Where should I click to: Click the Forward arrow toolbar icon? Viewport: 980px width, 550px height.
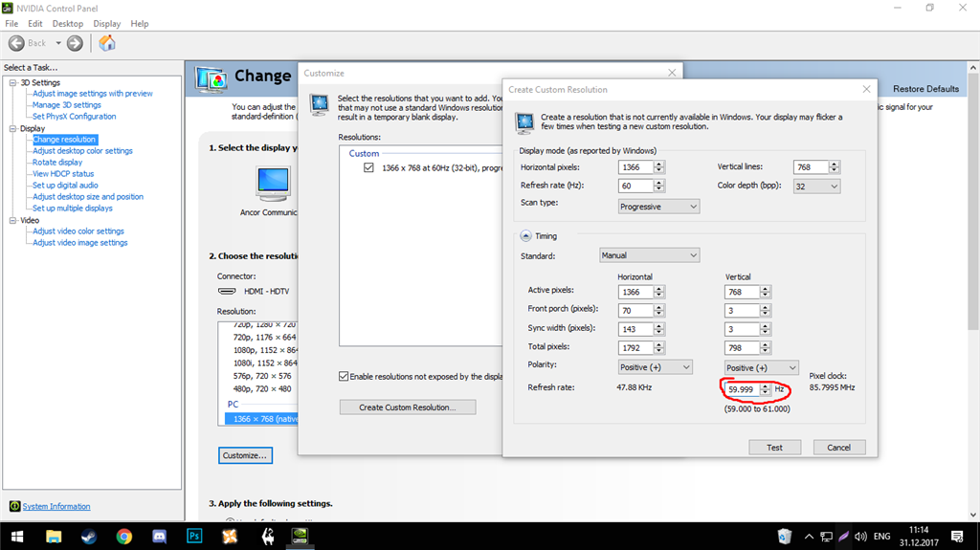tap(75, 43)
